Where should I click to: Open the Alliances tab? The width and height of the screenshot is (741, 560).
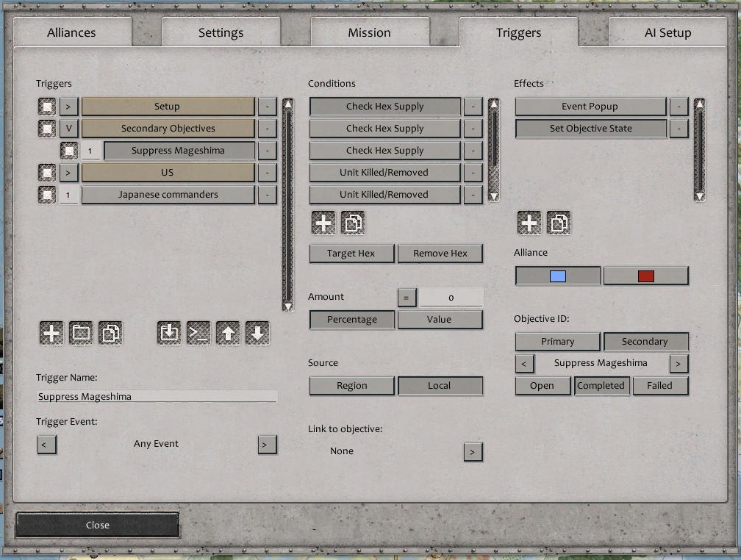pyautogui.click(x=71, y=32)
